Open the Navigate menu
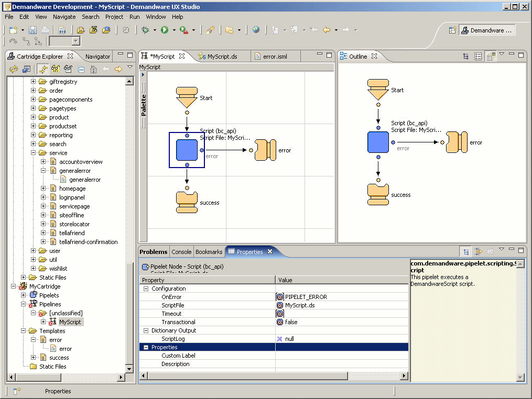This screenshot has width=532, height=399. [x=64, y=17]
